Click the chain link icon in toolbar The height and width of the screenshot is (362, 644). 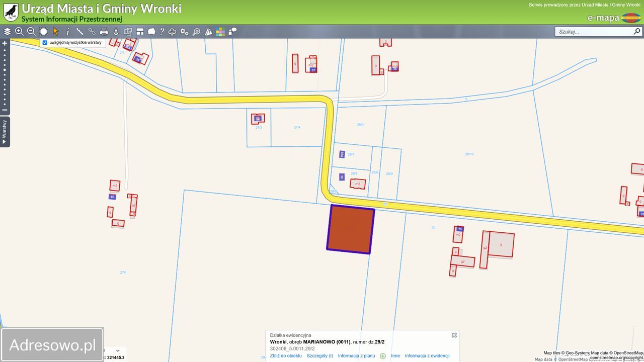92,32
